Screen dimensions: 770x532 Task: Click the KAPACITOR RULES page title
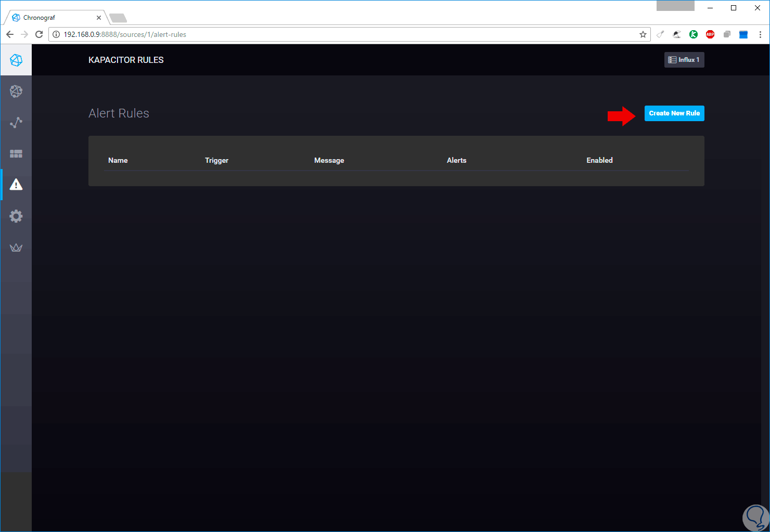coord(126,60)
